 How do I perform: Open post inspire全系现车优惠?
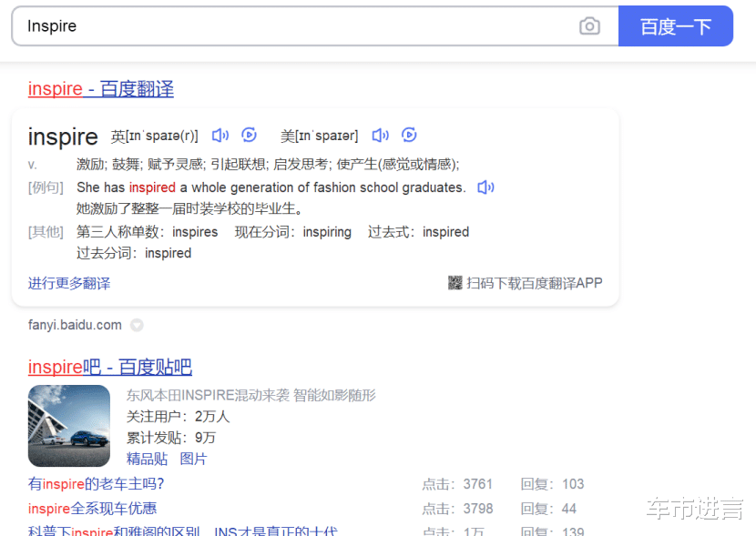coord(92,509)
